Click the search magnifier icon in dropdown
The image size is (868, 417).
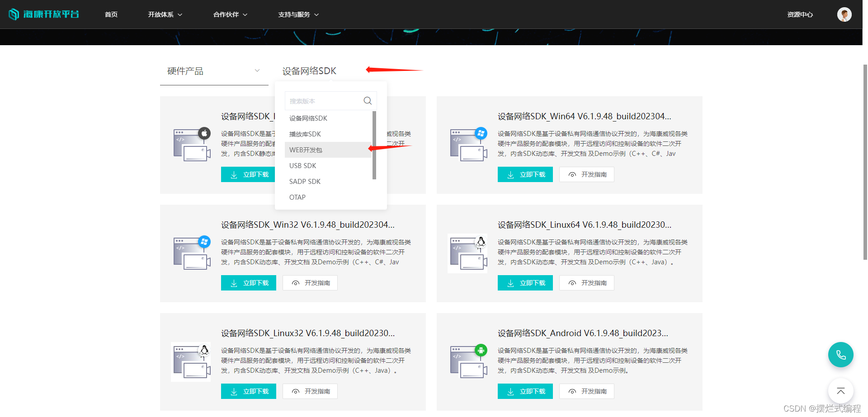click(368, 101)
